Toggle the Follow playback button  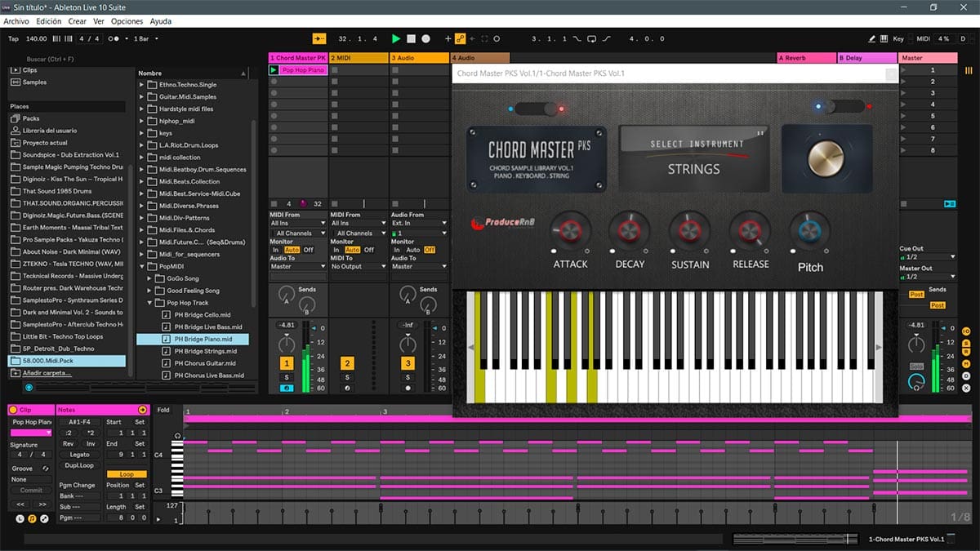point(319,38)
